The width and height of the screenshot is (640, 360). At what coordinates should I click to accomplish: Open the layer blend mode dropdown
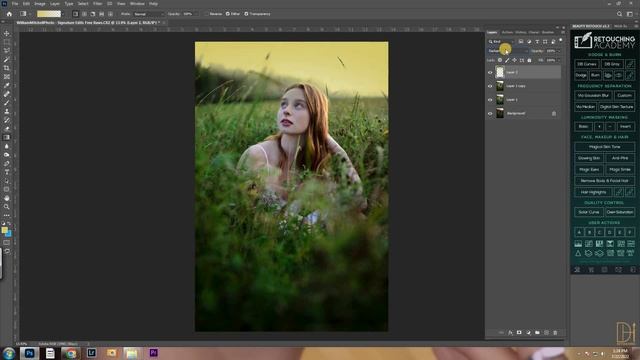(x=508, y=51)
